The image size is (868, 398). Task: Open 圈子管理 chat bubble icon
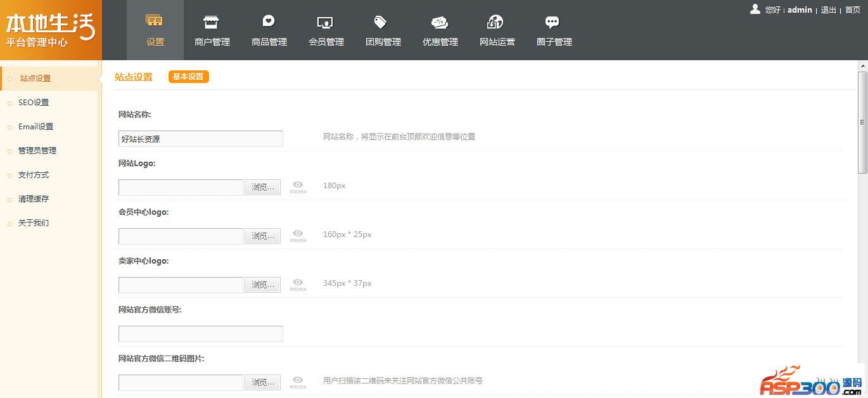553,22
